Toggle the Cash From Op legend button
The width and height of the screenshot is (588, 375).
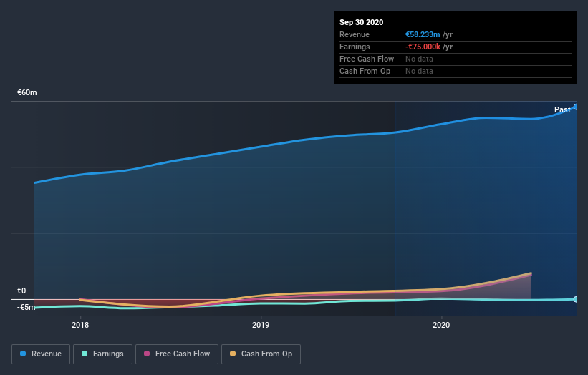click(261, 354)
